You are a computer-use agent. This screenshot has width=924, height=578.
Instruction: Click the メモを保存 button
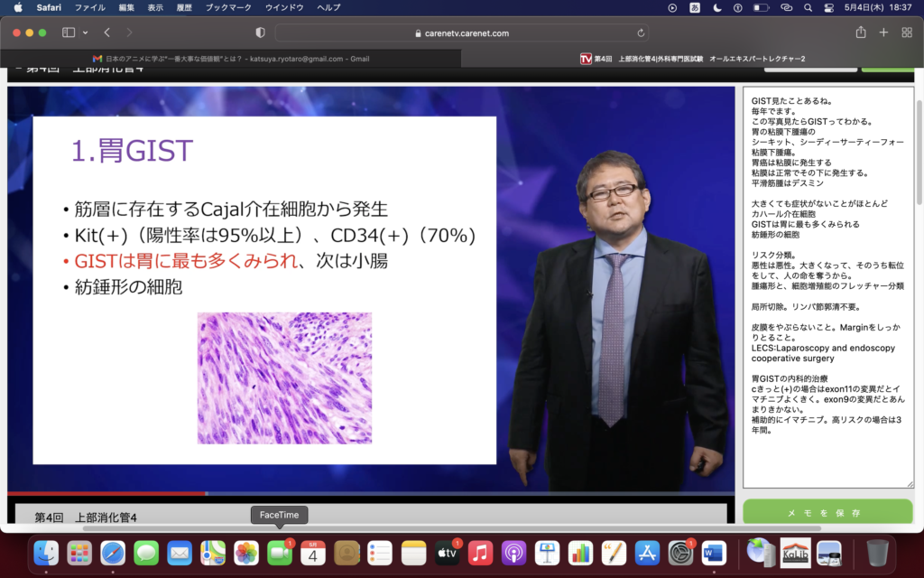coord(827,512)
